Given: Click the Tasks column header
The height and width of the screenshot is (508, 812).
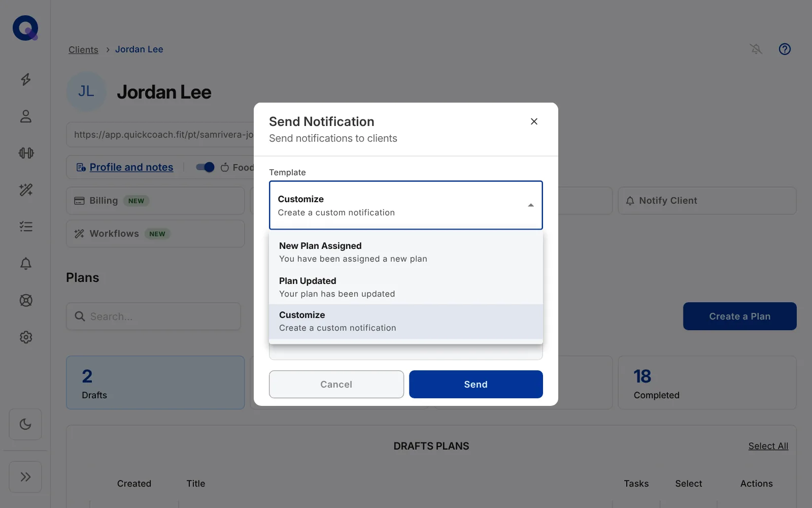Looking at the screenshot, I should coord(636,484).
